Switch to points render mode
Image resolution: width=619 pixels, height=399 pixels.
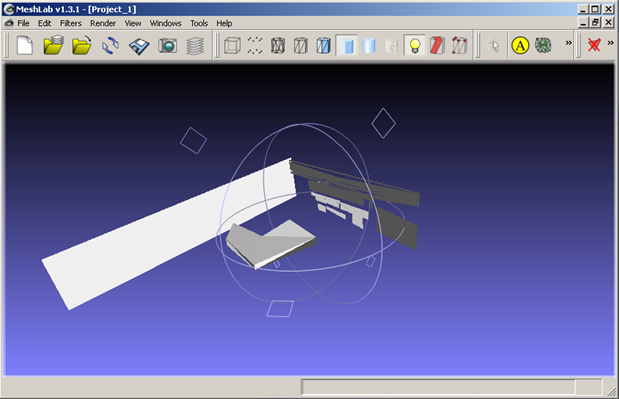click(255, 45)
